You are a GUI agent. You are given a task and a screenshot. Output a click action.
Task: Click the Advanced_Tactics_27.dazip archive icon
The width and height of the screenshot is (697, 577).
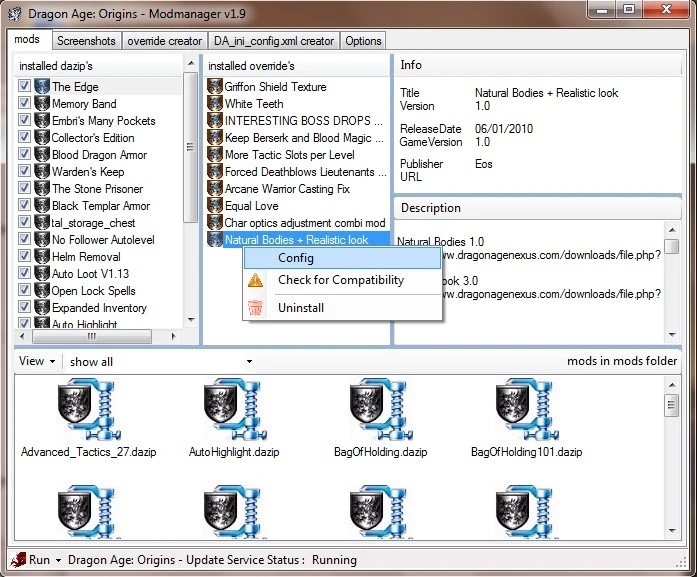[x=89, y=409]
